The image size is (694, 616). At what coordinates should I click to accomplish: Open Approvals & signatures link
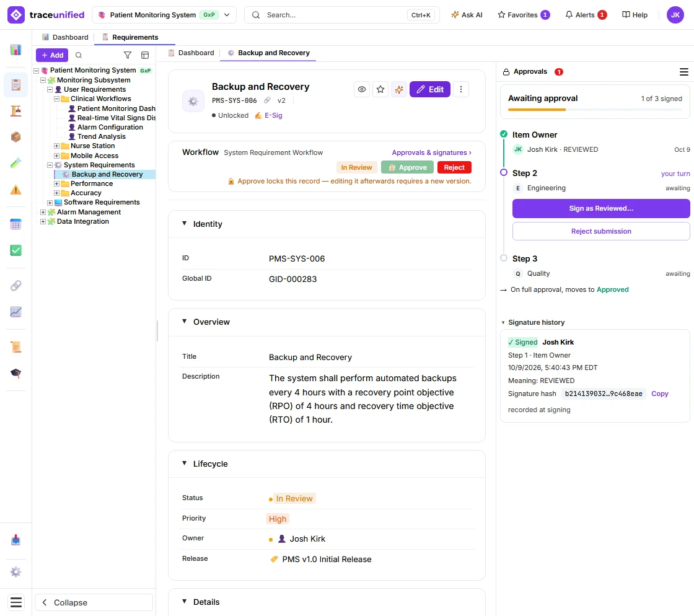tap(431, 152)
